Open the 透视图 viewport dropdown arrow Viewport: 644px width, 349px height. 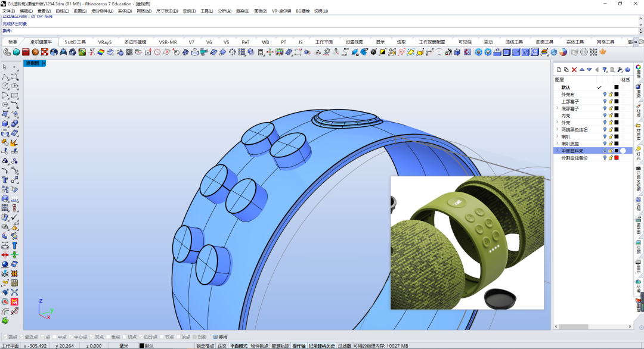44,63
